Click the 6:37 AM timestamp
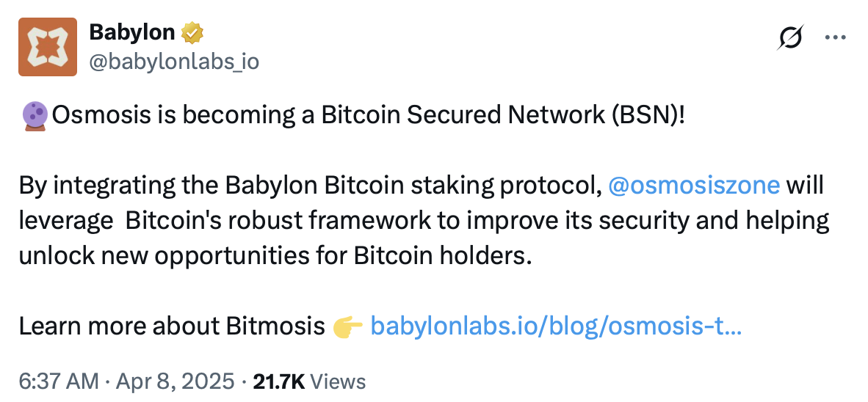This screenshot has width=868, height=402. coord(59,381)
